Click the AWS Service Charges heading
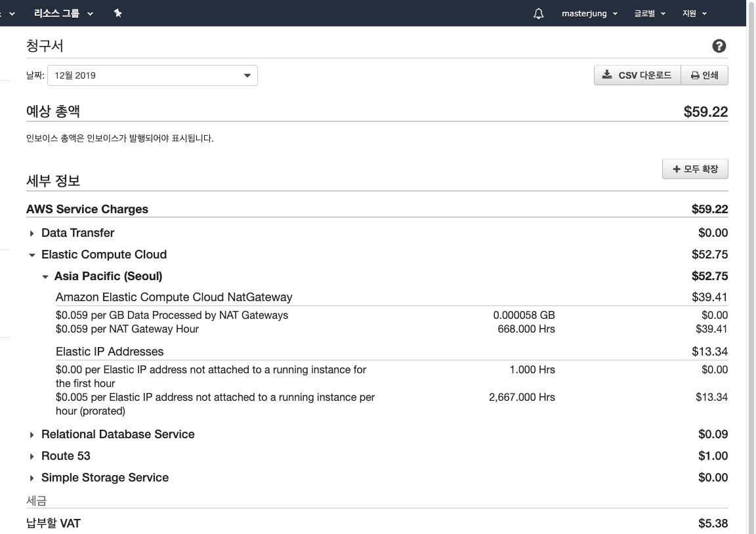 tap(87, 209)
